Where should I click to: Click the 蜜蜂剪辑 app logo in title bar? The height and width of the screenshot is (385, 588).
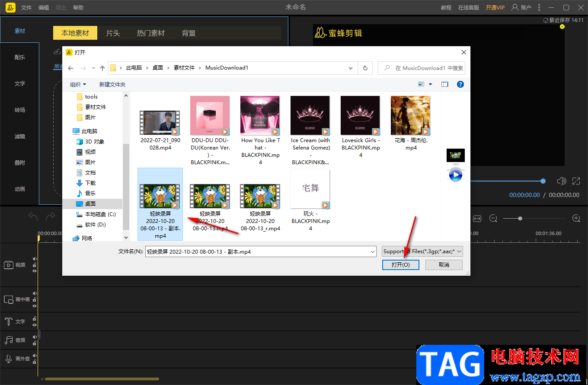10,7
